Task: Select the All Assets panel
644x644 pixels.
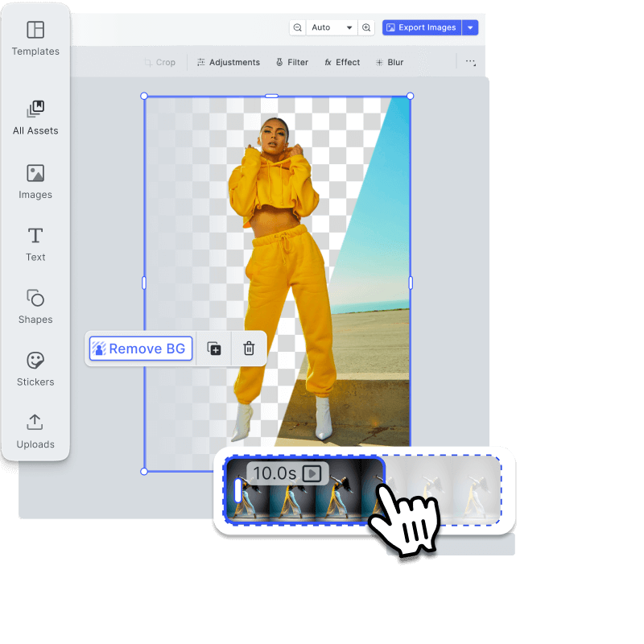Action: pos(35,115)
